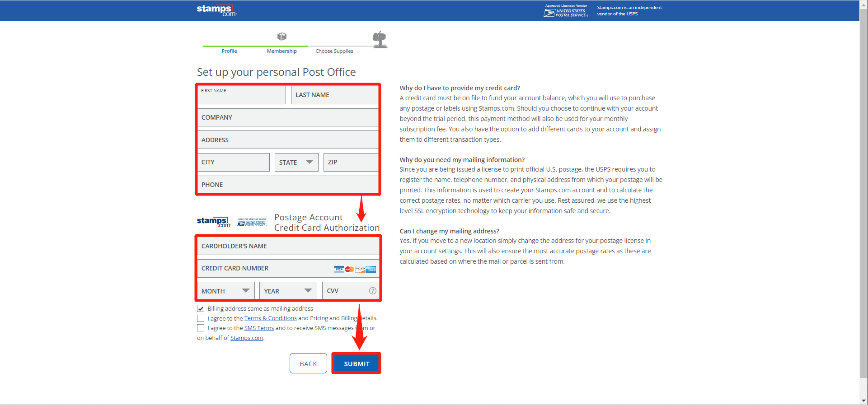
Task: Select the Choose Supplies step
Action: pyautogui.click(x=334, y=51)
